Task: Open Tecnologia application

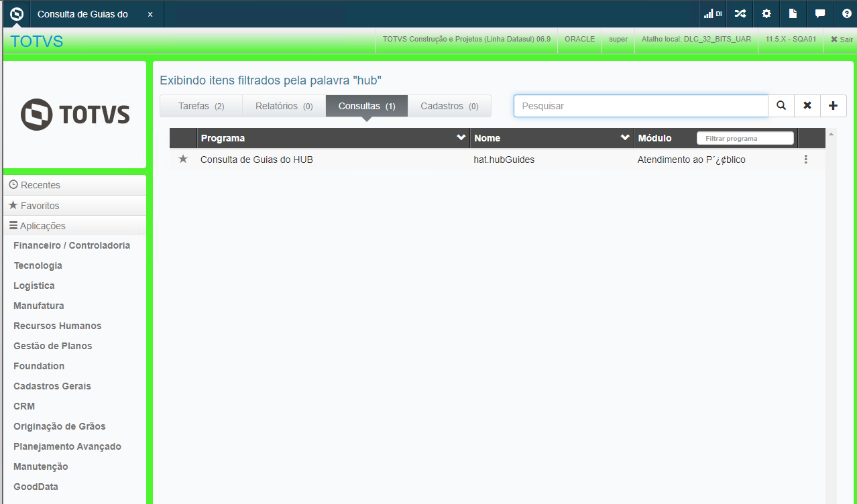Action: tap(38, 265)
